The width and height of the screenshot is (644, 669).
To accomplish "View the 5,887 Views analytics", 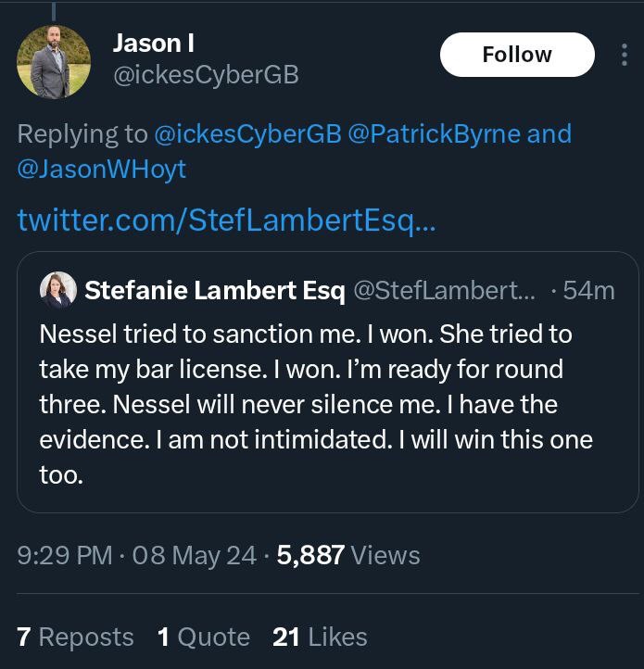I will pyautogui.click(x=347, y=555).
